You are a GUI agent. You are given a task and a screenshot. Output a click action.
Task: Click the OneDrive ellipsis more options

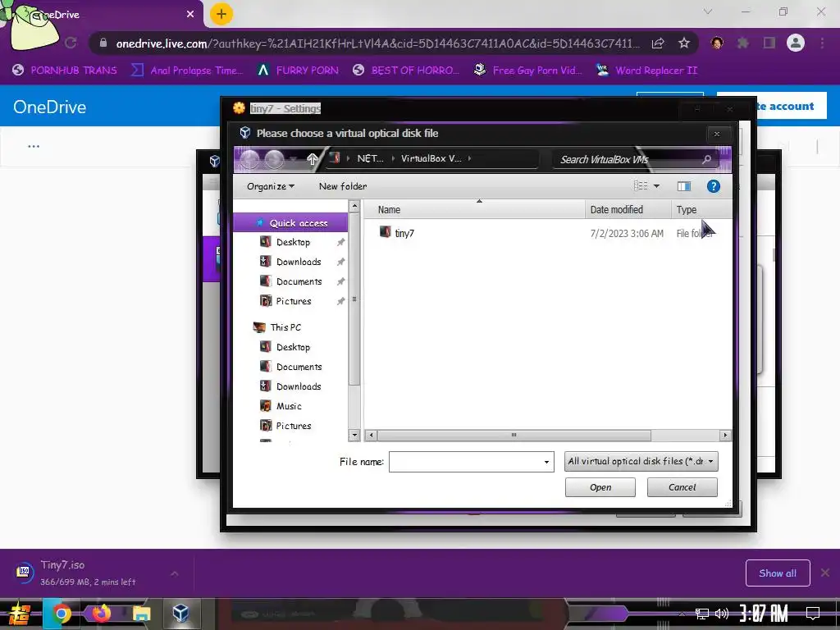click(x=34, y=146)
